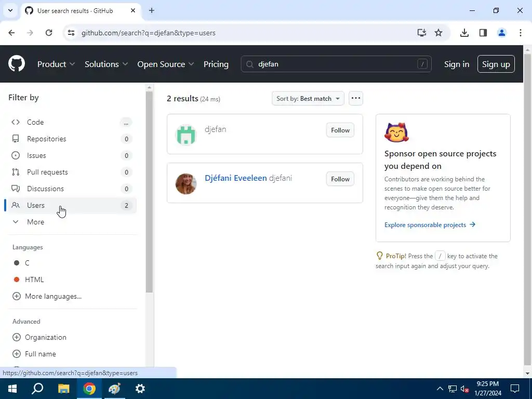Reload the page with the refresh icon
Viewport: 532px width, 399px height.
[49, 33]
